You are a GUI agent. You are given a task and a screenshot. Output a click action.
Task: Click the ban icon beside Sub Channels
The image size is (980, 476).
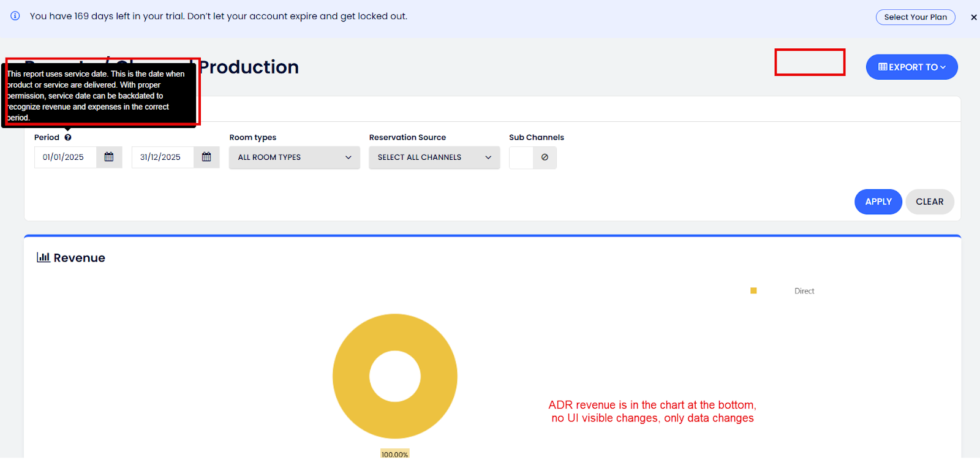coord(545,157)
